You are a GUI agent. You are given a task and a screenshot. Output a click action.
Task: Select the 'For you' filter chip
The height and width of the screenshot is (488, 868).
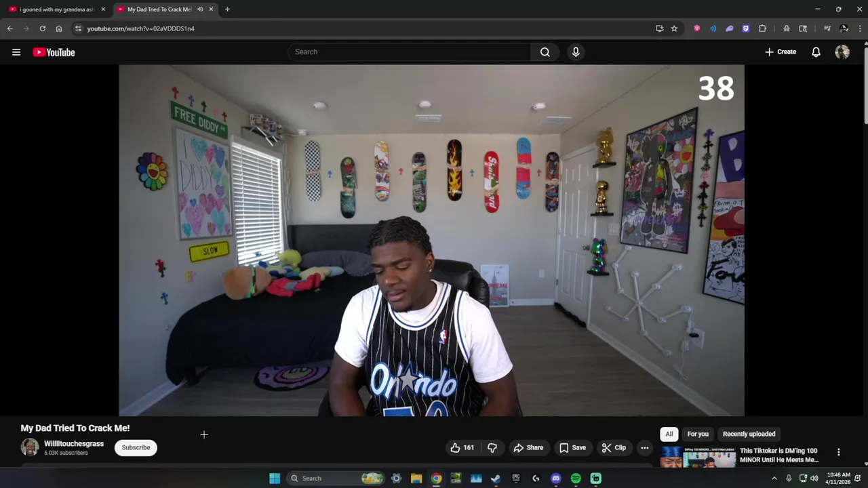698,434
